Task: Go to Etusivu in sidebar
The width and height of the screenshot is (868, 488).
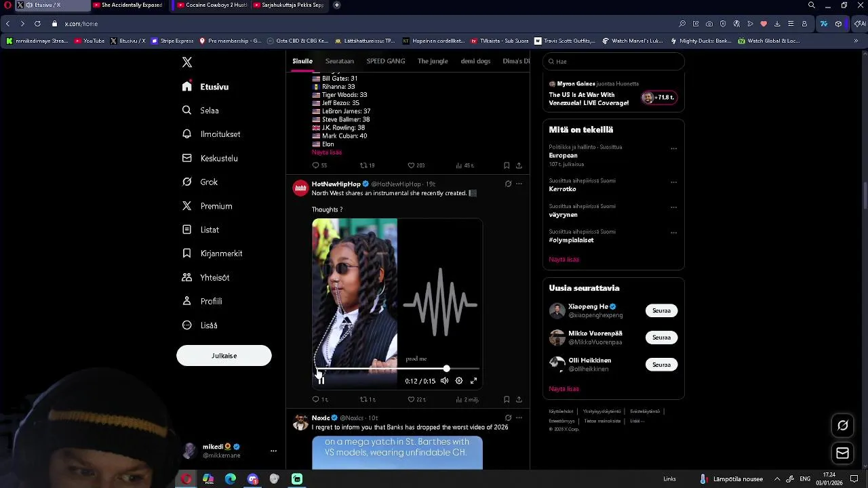Action: point(205,87)
